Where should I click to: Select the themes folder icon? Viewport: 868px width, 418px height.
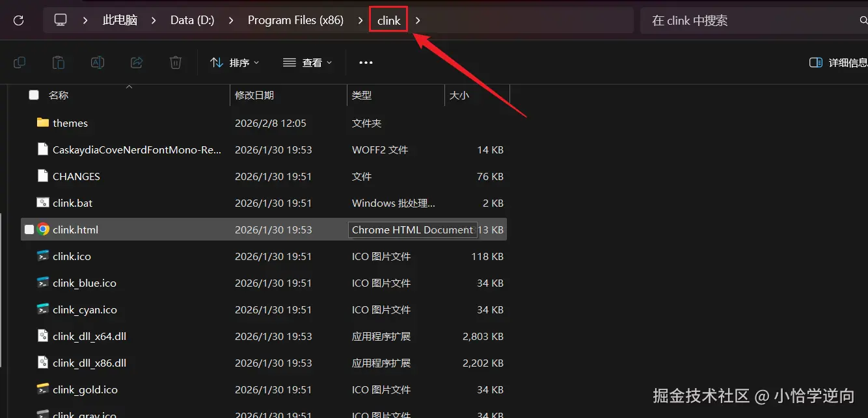click(x=43, y=123)
